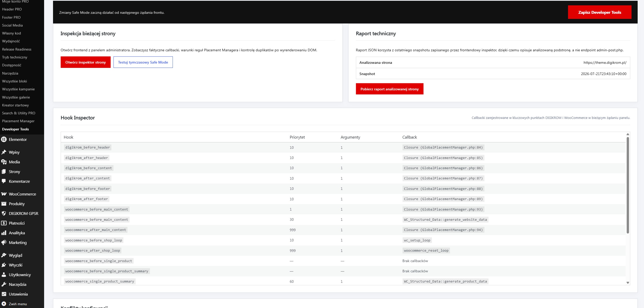644x308 pixels.
Task: Open the Wtyczki plugin icon
Action: [x=4, y=265]
